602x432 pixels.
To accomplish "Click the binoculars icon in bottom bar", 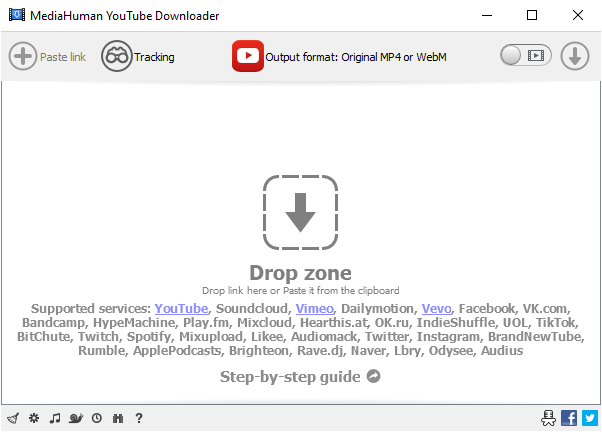I will coord(118,418).
